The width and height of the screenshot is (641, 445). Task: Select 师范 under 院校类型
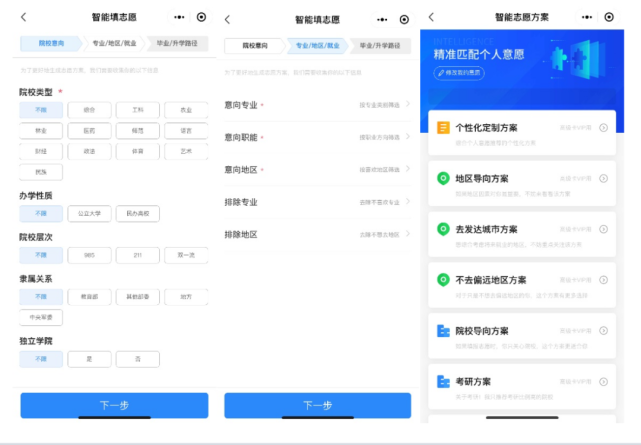click(138, 131)
